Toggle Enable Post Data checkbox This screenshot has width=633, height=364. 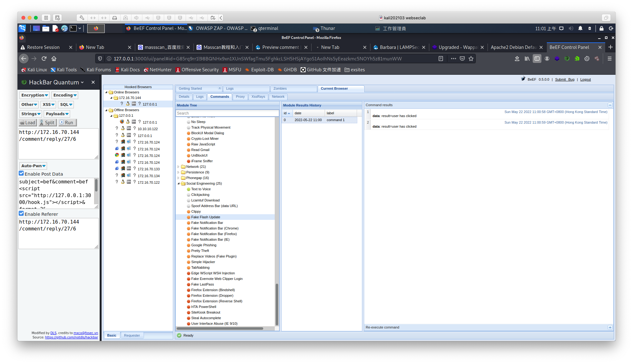(21, 173)
